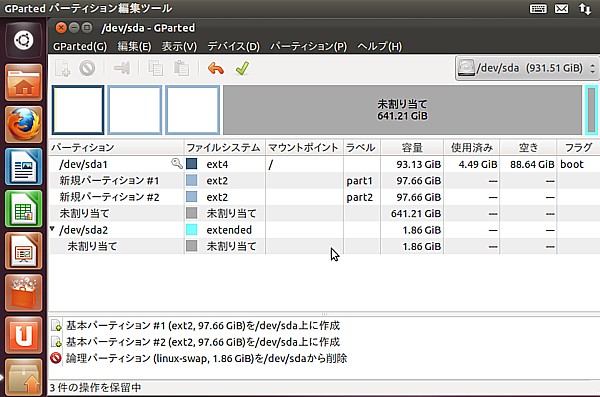Image resolution: width=600 pixels, height=397 pixels.
Task: Open the 編集(E) menu
Action: [134, 46]
